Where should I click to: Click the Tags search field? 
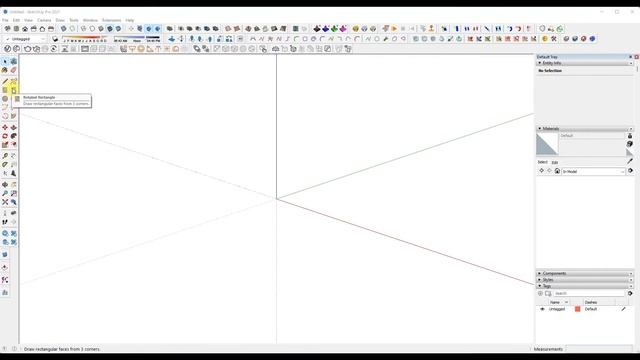[x=589, y=293]
